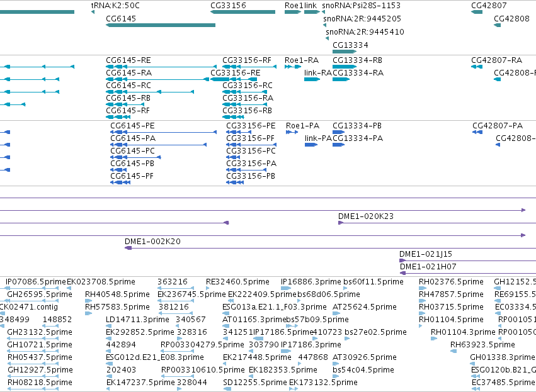The height and width of the screenshot is (392, 536).
Task: Click the CG42808 gene label
Action: pyautogui.click(x=511, y=19)
